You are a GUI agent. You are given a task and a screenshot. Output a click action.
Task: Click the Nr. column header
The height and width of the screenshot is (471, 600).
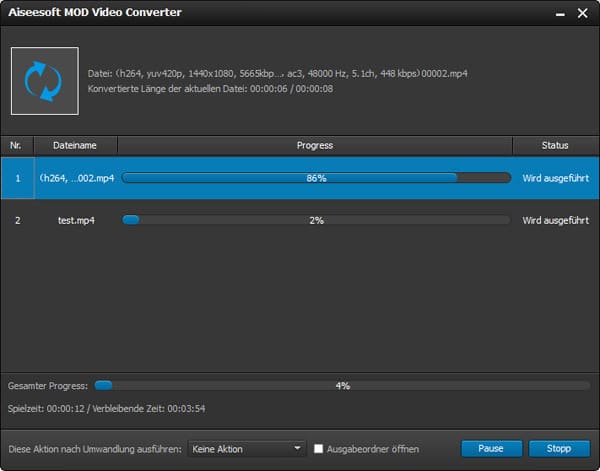point(17,146)
